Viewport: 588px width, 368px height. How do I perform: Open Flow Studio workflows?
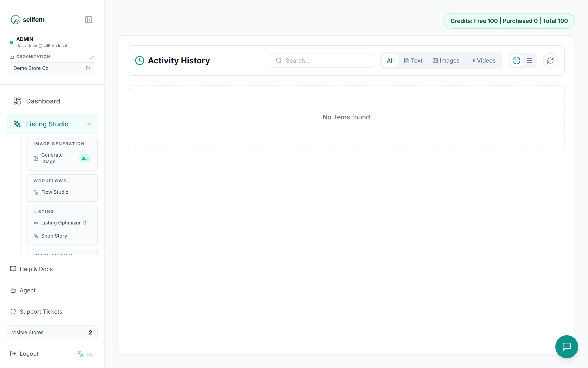tap(62, 192)
